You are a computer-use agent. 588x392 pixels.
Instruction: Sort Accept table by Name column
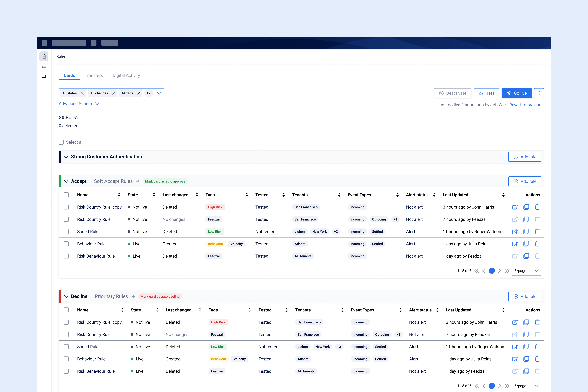[x=119, y=195]
